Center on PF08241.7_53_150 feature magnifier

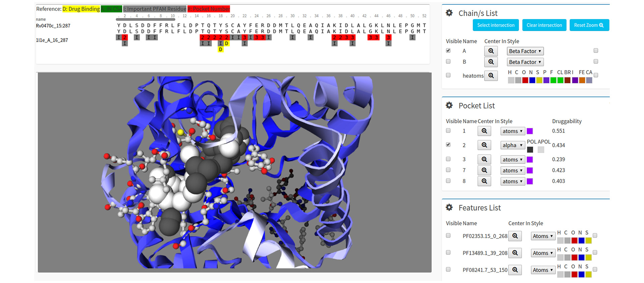515,270
